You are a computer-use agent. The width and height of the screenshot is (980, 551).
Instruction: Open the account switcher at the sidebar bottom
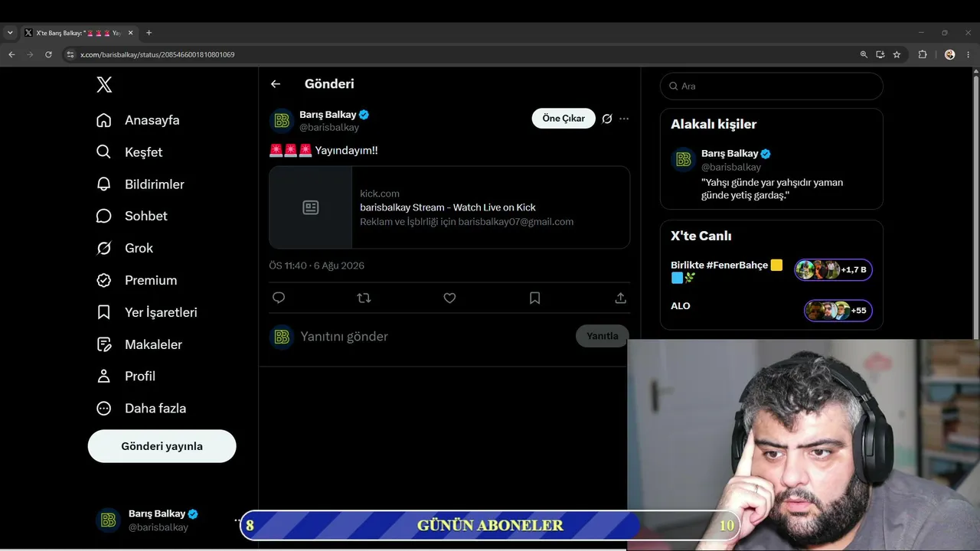click(x=168, y=520)
